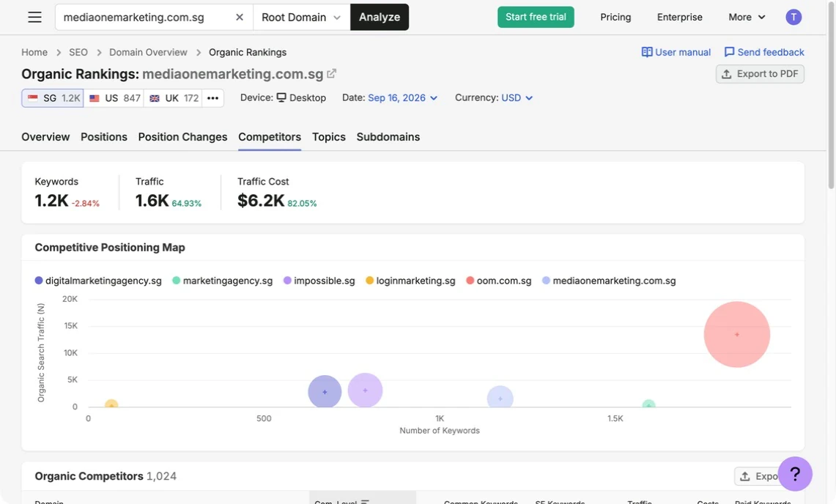Go to SEO breadcrumb

pos(78,52)
